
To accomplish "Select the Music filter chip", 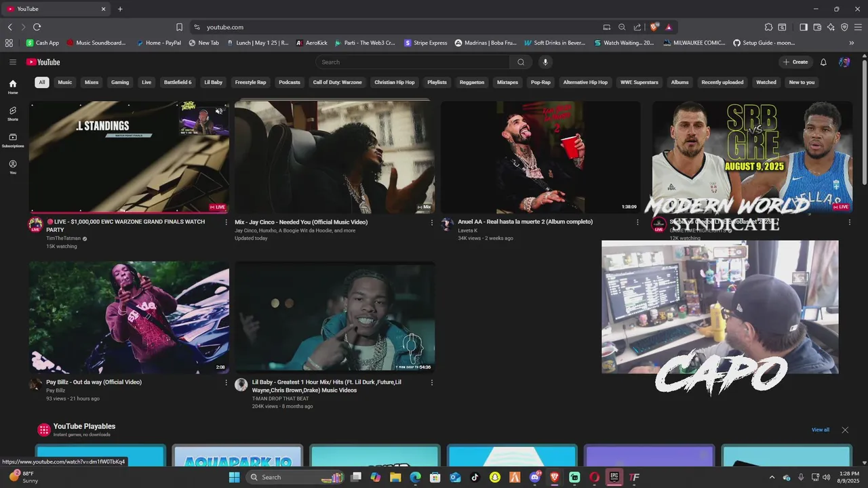I will point(65,82).
